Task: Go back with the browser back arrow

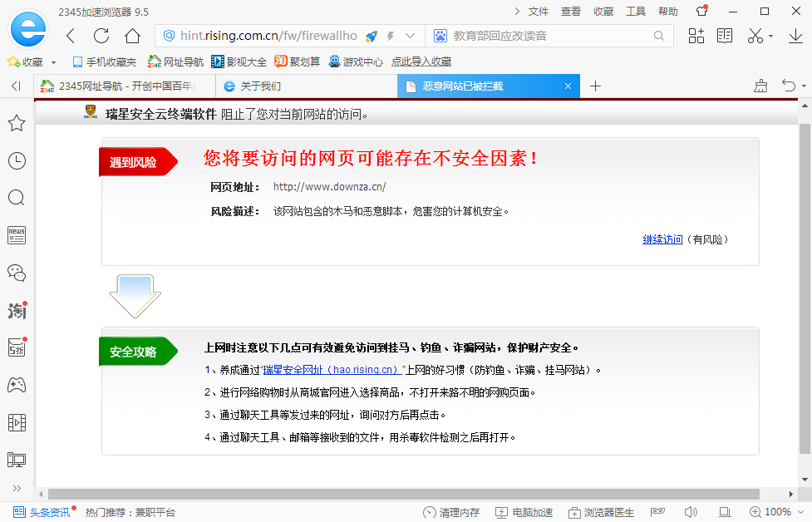Action: coord(71,36)
